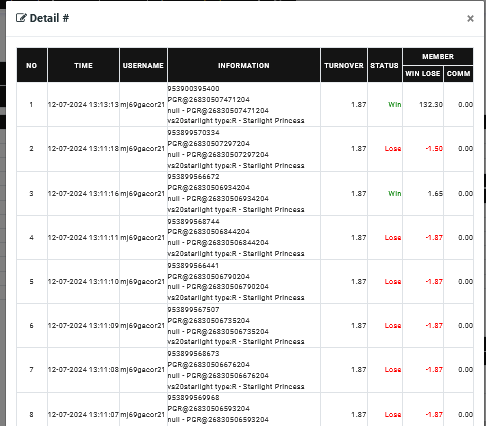
Task: Click the NO column header
Action: click(32, 65)
